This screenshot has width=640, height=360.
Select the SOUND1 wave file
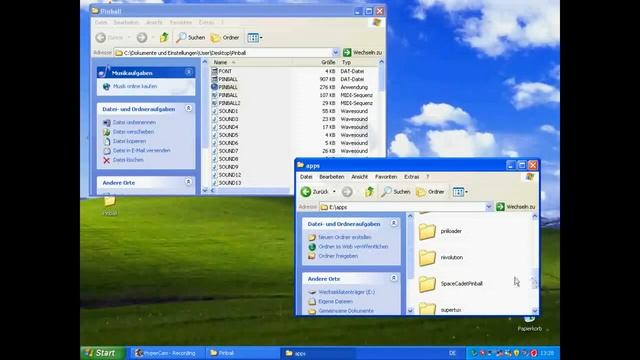pos(224,111)
